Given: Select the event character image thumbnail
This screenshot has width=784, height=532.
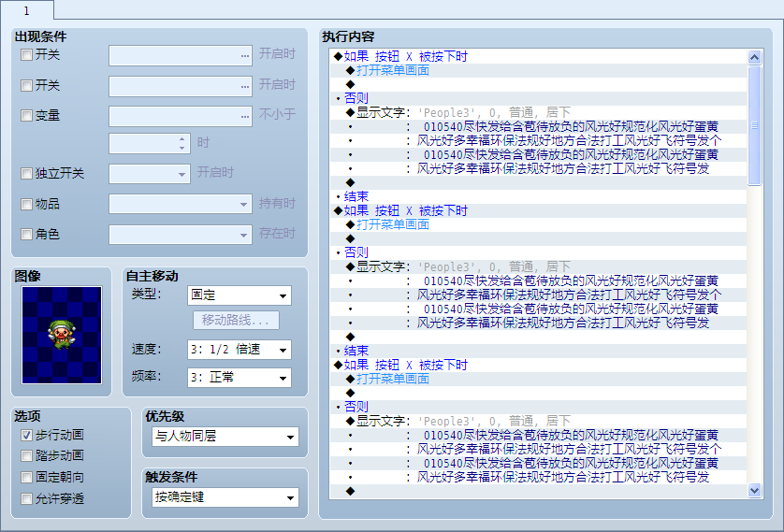Looking at the screenshot, I should coord(62,335).
